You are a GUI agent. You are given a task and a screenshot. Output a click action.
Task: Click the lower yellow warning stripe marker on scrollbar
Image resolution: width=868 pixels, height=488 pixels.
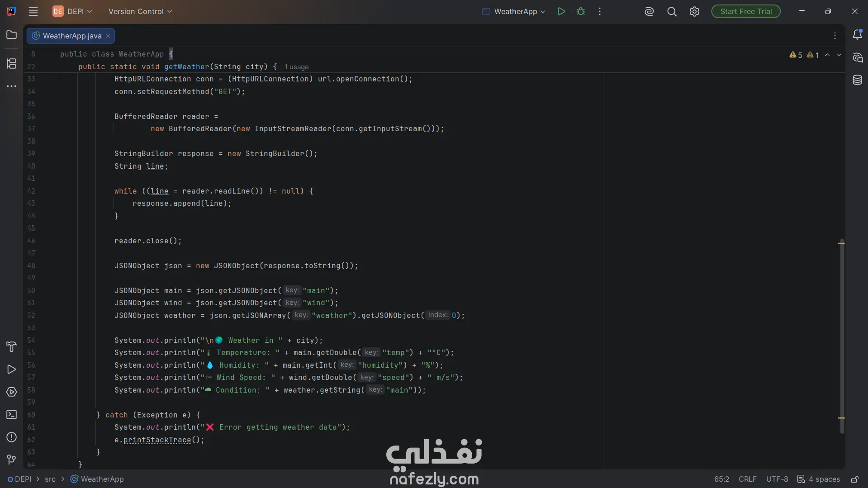841,418
